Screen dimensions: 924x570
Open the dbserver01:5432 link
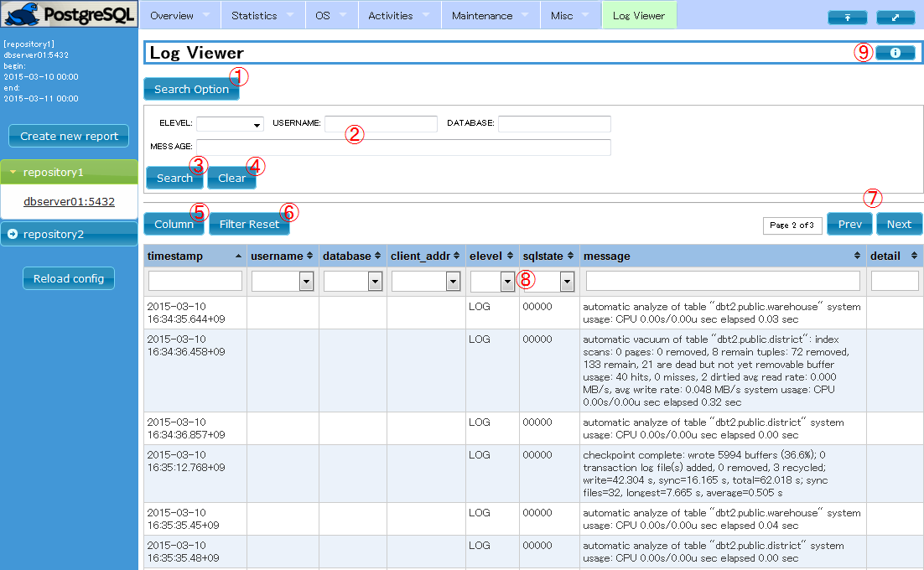(x=69, y=202)
